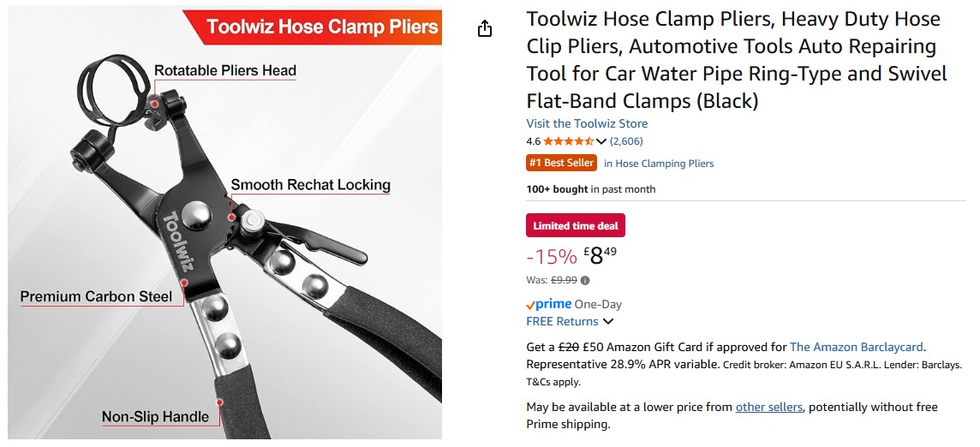Click the Limited time deal badge
980x447 pixels.
tap(576, 226)
